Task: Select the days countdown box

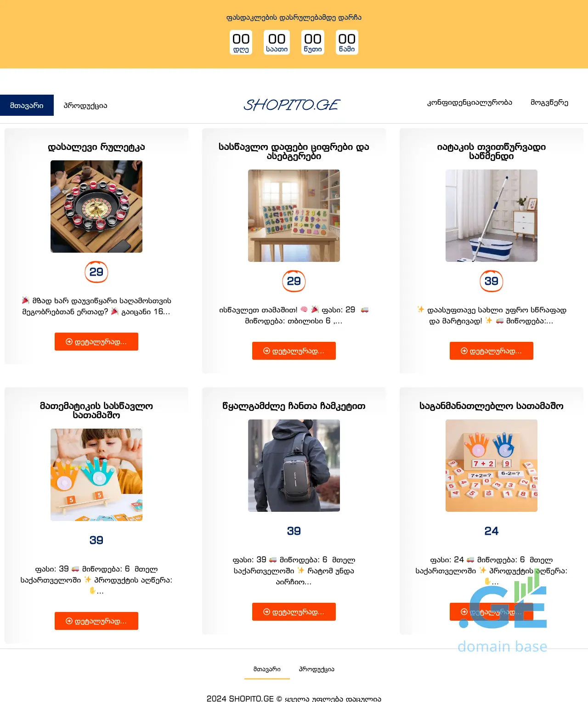Action: (241, 42)
